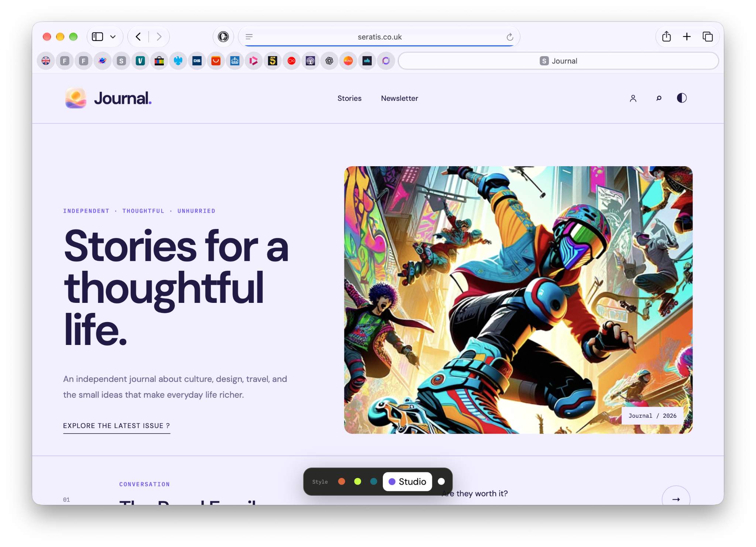Open Newsletter in site navigation
Viewport: 756px width, 547px height.
[x=399, y=98]
